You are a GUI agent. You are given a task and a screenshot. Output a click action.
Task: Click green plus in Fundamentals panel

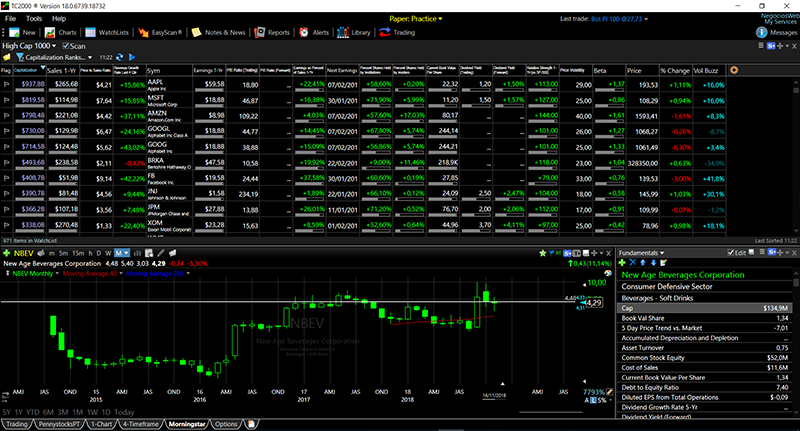[622, 263]
